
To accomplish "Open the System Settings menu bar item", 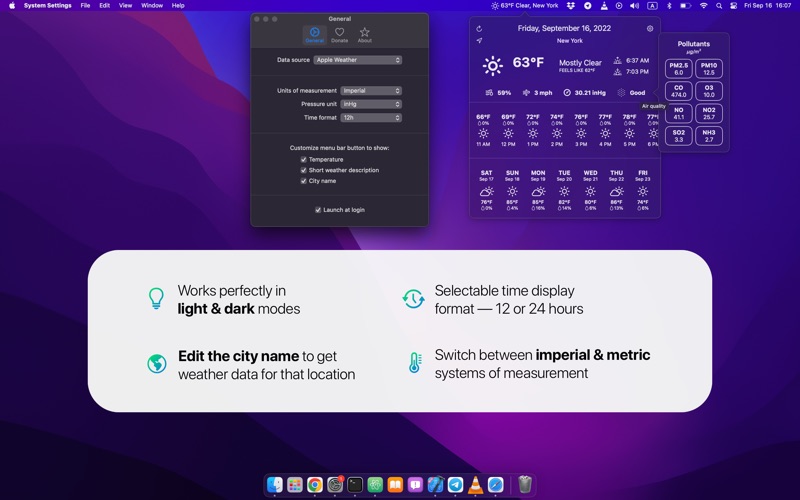I will point(47,6).
